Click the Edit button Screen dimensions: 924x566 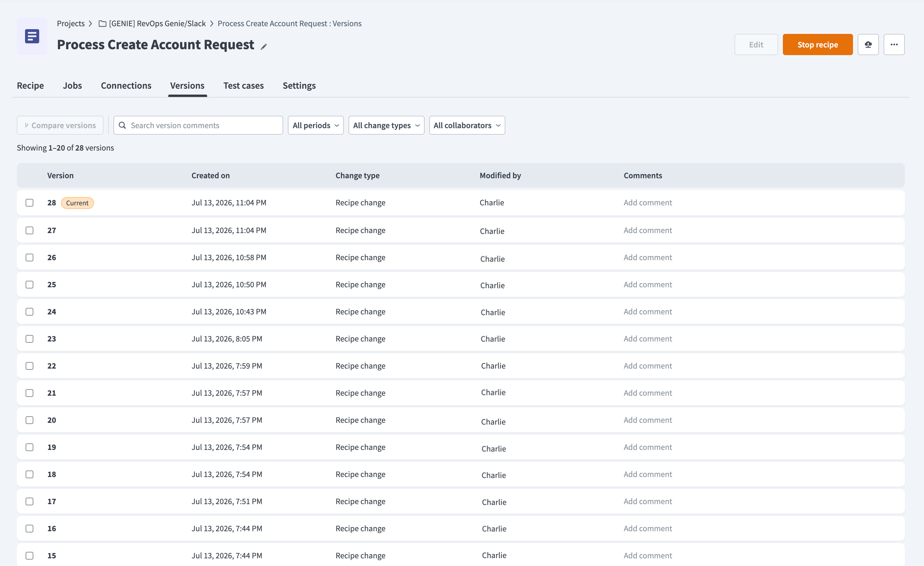tap(756, 44)
